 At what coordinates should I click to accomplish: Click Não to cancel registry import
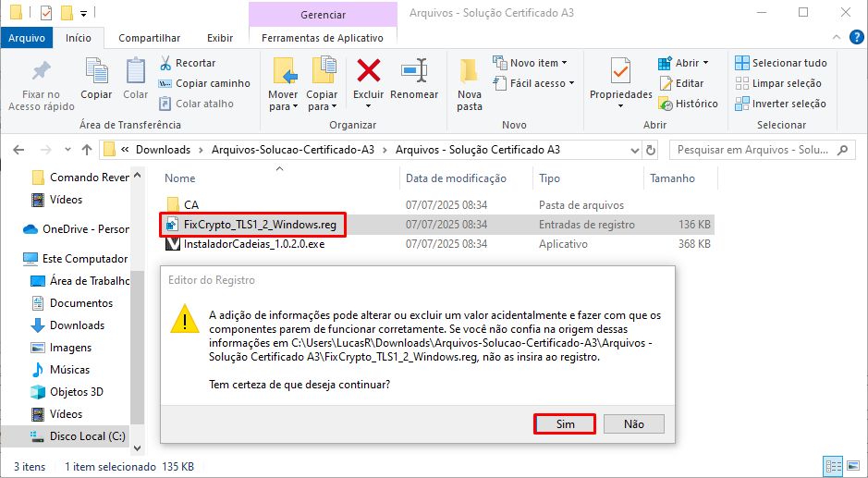click(x=634, y=423)
